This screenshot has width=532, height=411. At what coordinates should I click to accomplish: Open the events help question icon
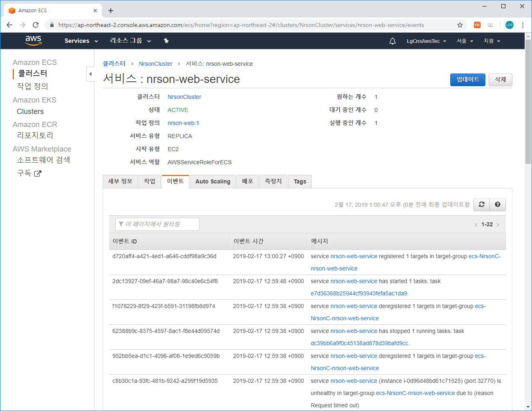pyautogui.click(x=498, y=205)
